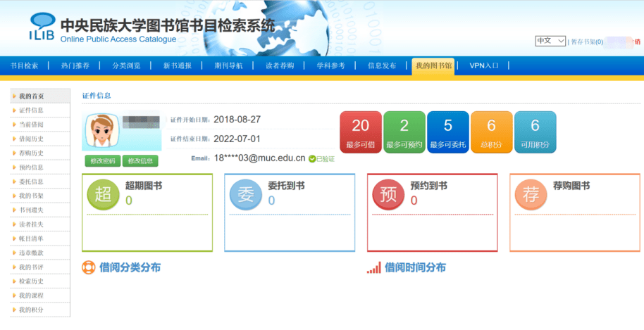Click the 证件信息 section heading

pyautogui.click(x=97, y=96)
